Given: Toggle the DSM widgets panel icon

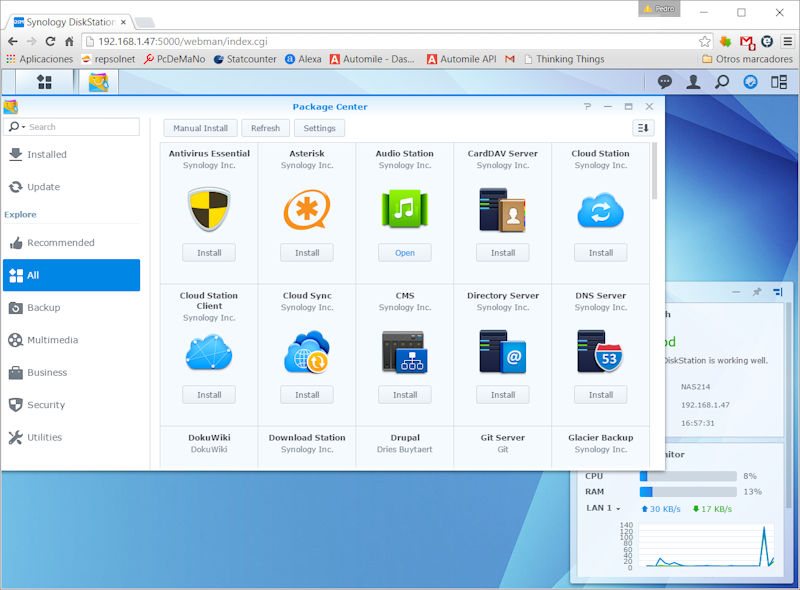Looking at the screenshot, I should pyautogui.click(x=779, y=82).
